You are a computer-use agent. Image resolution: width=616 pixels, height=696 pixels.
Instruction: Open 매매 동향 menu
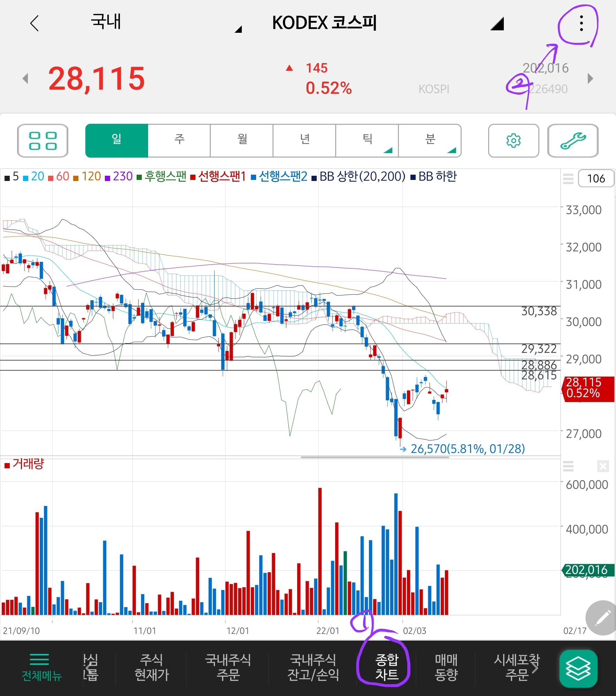click(446, 667)
